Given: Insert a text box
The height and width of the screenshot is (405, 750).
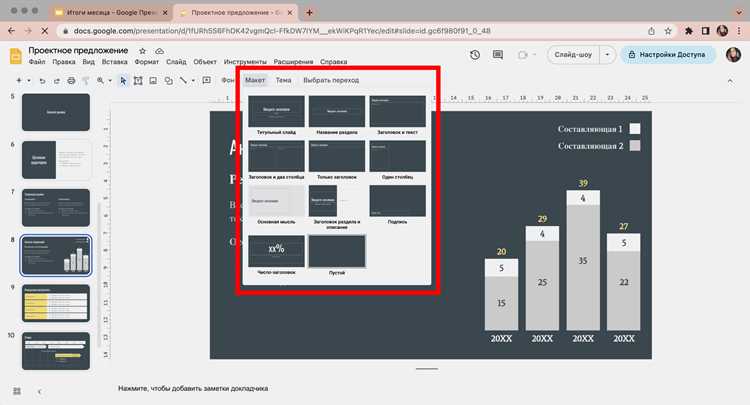Looking at the screenshot, I should pyautogui.click(x=138, y=81).
